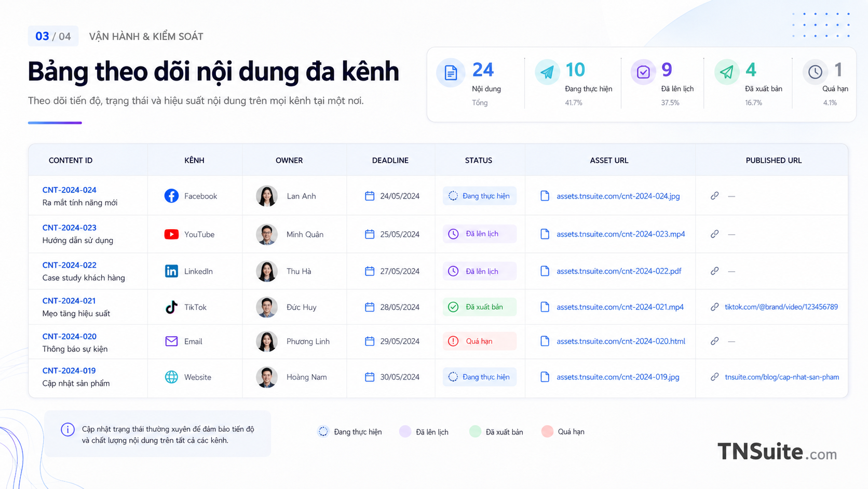
Task: Click the document icon beside 24 Nội dung
Action: [451, 73]
